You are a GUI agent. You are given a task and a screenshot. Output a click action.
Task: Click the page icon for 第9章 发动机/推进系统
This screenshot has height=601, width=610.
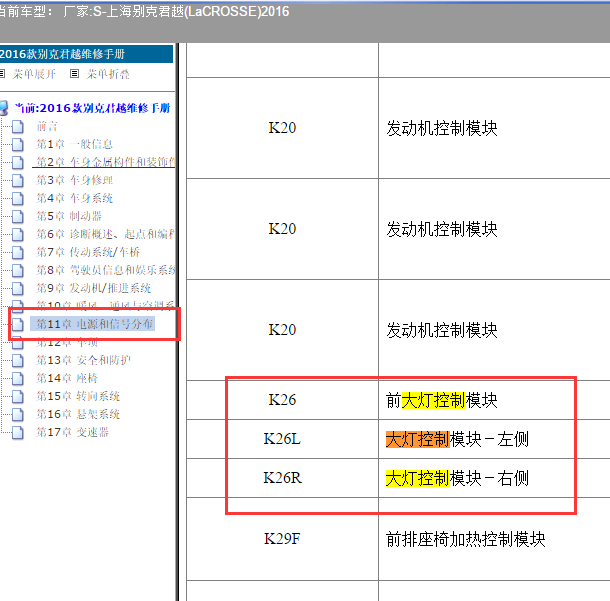point(18,288)
